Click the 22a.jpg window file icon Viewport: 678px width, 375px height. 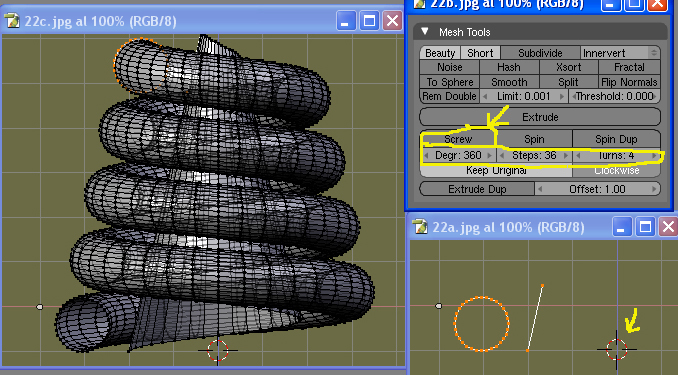click(x=420, y=227)
